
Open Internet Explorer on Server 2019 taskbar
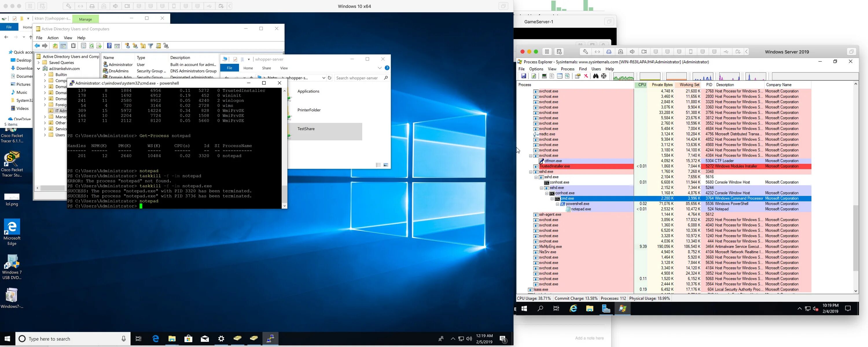click(x=573, y=308)
